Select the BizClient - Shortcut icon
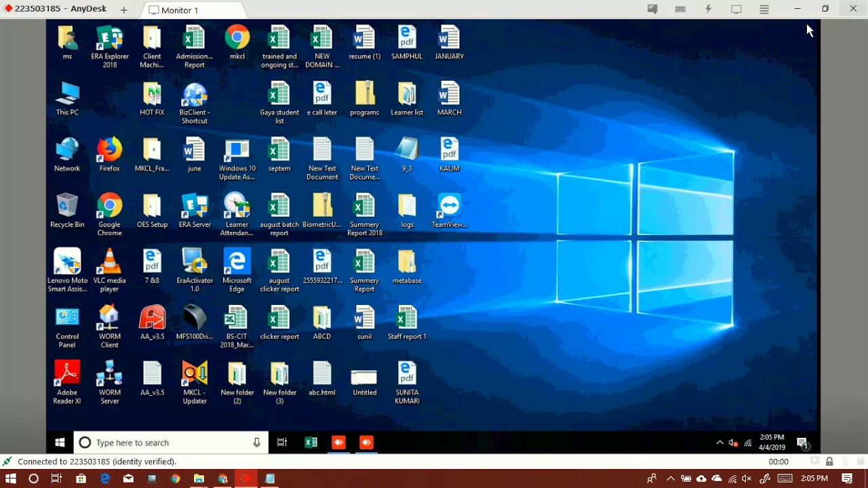The image size is (868, 488). click(195, 103)
